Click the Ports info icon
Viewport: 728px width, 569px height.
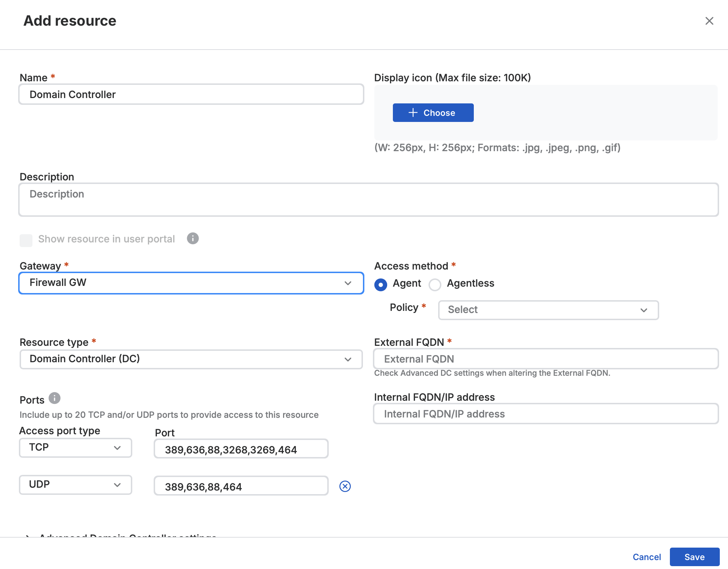55,398
